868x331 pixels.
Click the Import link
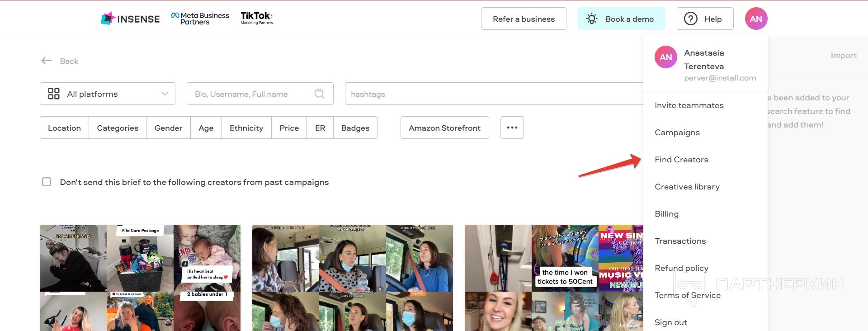(x=844, y=55)
